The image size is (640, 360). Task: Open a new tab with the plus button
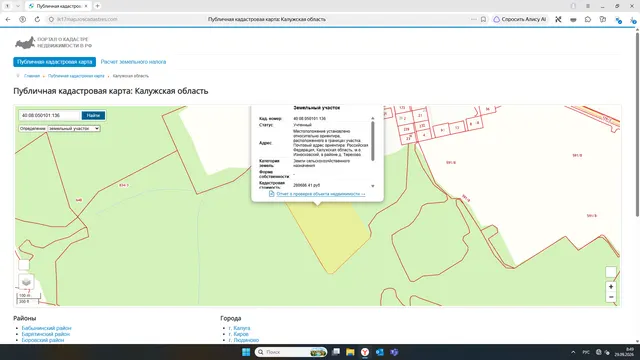97,6
